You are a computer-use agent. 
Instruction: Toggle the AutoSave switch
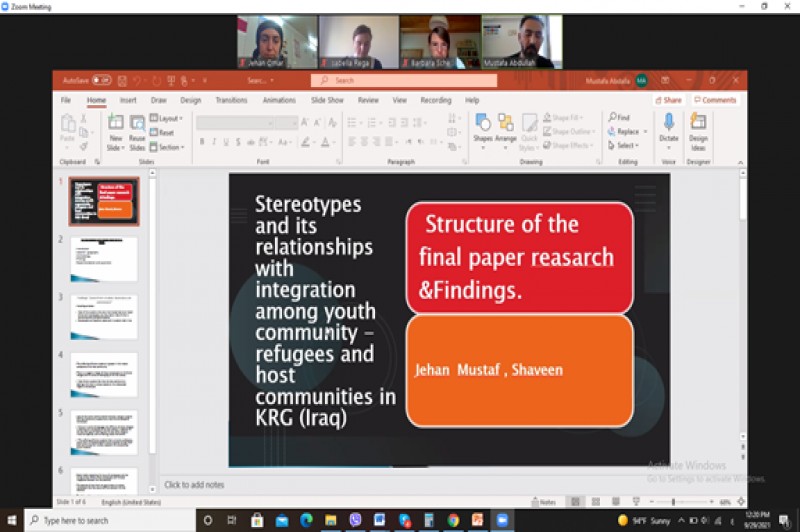click(101, 80)
